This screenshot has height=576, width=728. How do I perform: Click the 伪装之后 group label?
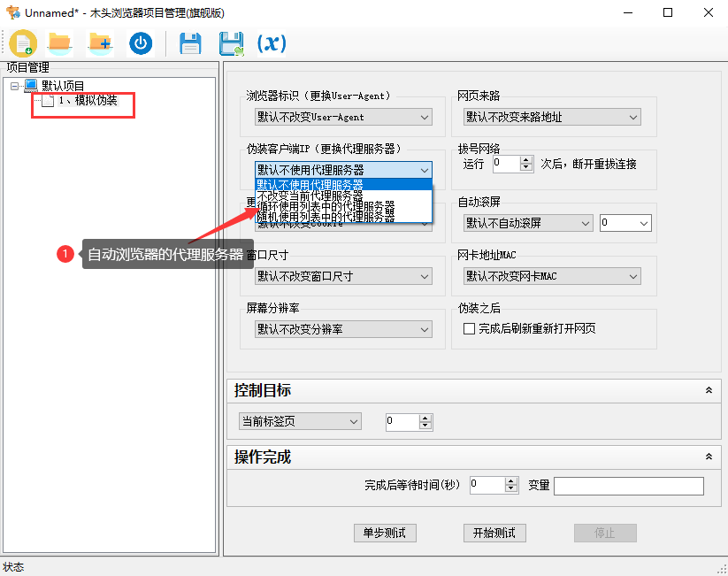click(479, 308)
